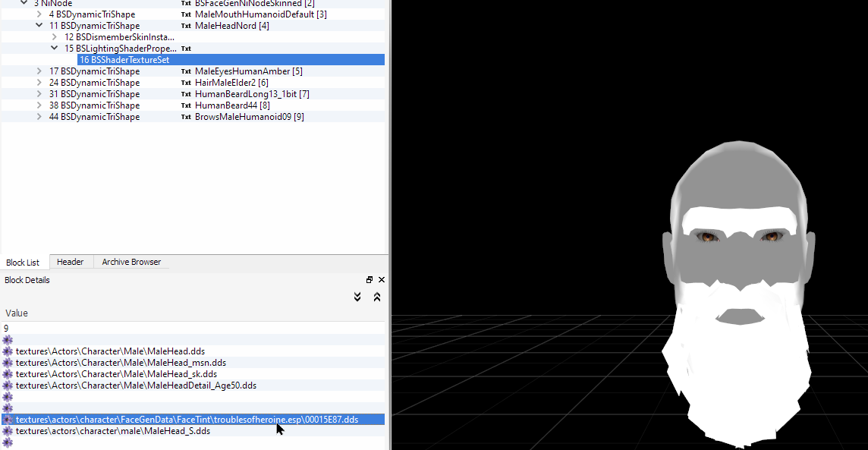
Task: Switch to the Block List tab
Action: pos(23,263)
